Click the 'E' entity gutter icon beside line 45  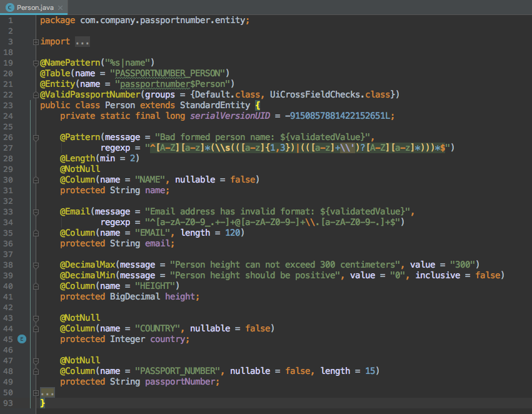pos(21,338)
